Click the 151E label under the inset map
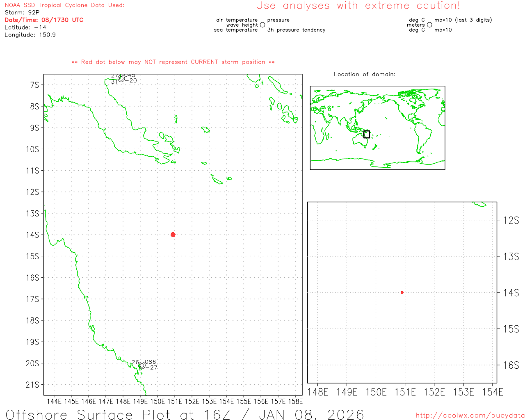The image size is (525, 420). point(405,392)
